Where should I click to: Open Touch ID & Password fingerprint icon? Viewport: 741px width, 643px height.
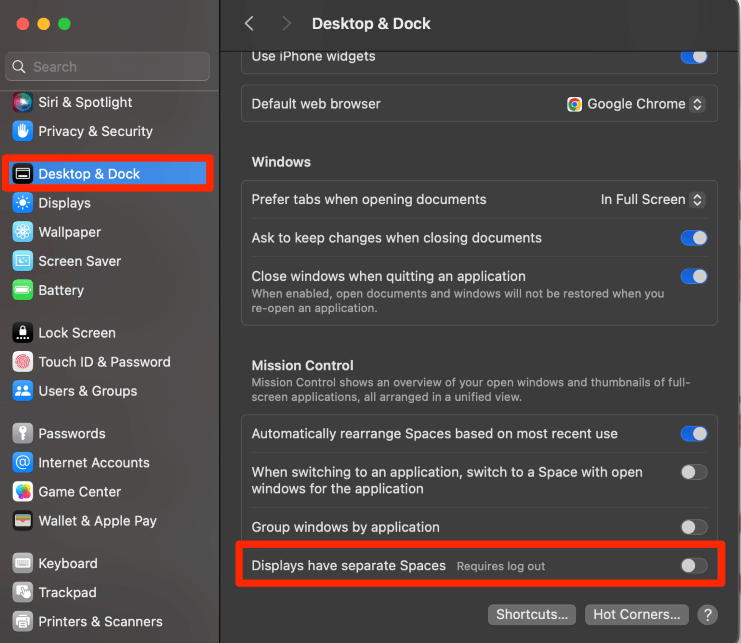(x=23, y=362)
